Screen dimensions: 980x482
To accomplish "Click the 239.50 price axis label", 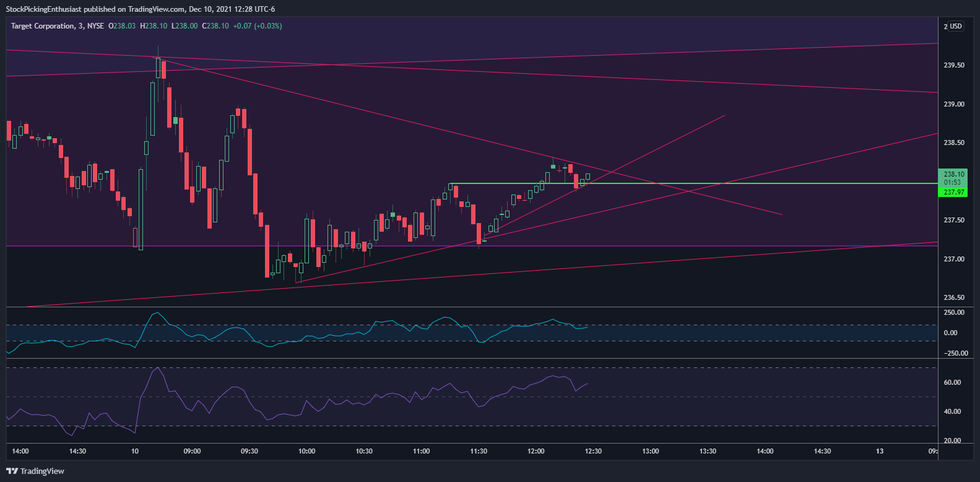I will point(953,65).
